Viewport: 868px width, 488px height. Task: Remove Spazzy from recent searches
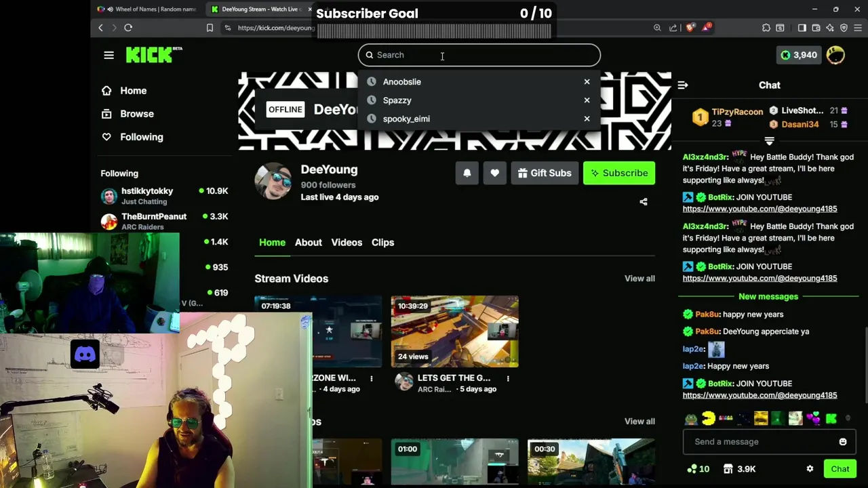pyautogui.click(x=587, y=100)
